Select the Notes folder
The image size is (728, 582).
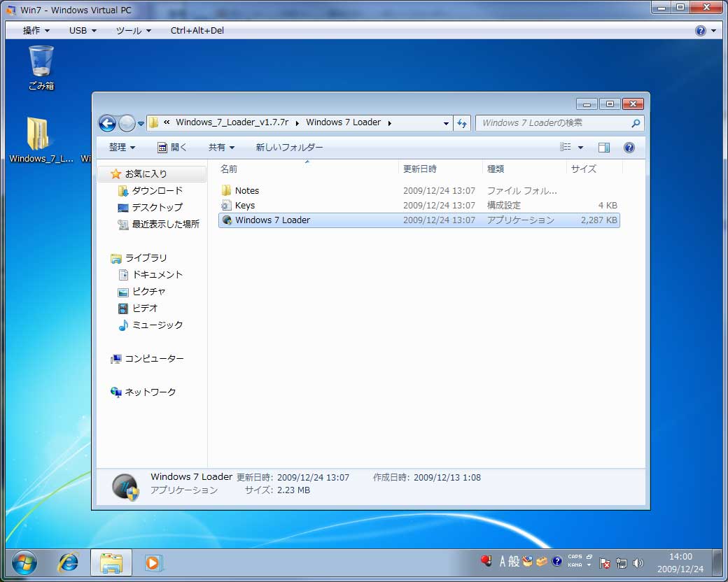coord(419,191)
